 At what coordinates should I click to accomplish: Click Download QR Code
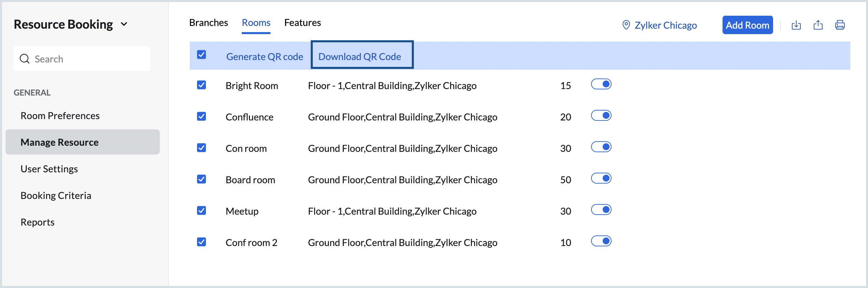[360, 57]
